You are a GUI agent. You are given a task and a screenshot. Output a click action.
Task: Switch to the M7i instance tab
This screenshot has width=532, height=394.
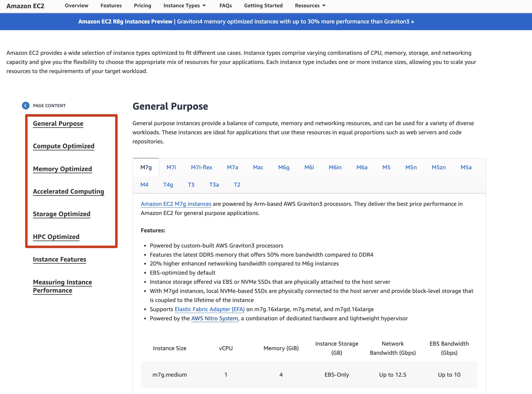click(171, 167)
